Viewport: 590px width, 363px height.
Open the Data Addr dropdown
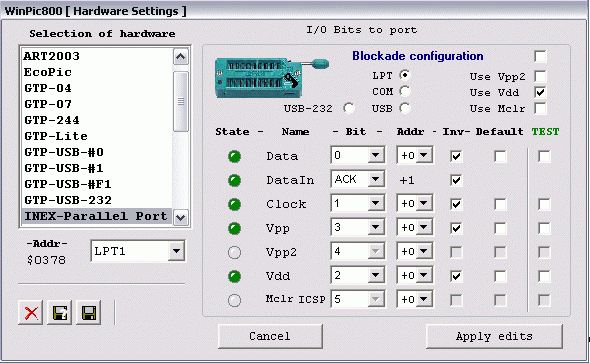[x=424, y=155]
